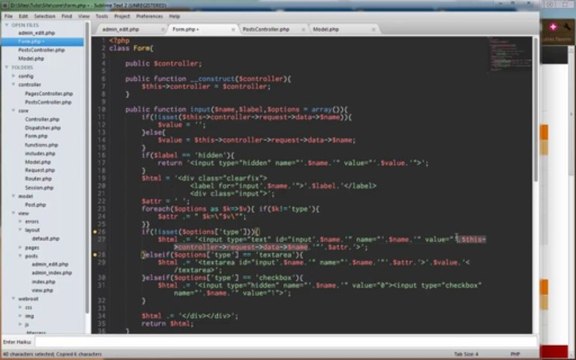Close the PostsController.php tab

(x=303, y=29)
